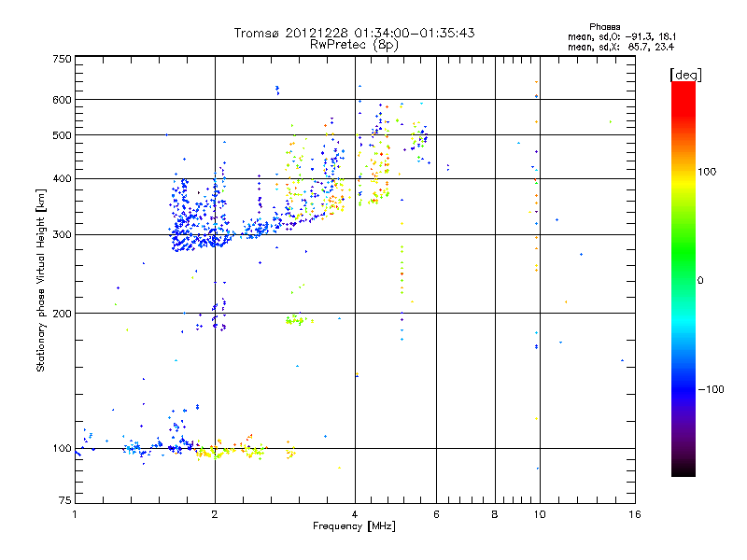Viewport: 747px width, 560px height.
Task: Click the y-axis tick label '200'
Action: point(62,314)
